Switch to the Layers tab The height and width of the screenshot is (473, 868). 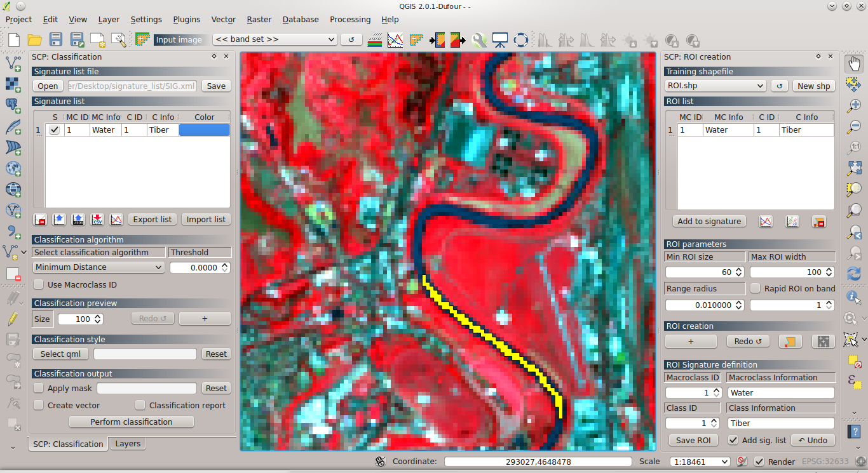point(127,443)
